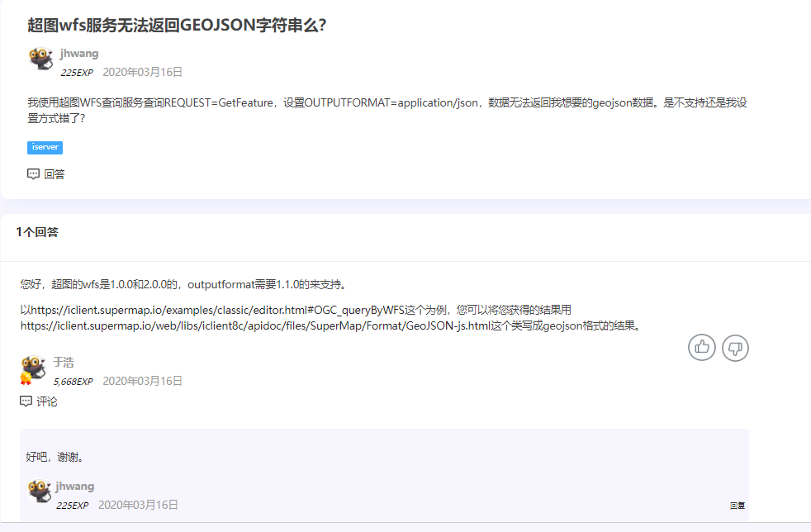Click the question text starting 我使用超图WFS查询服务
811x532 pixels.
(387, 110)
